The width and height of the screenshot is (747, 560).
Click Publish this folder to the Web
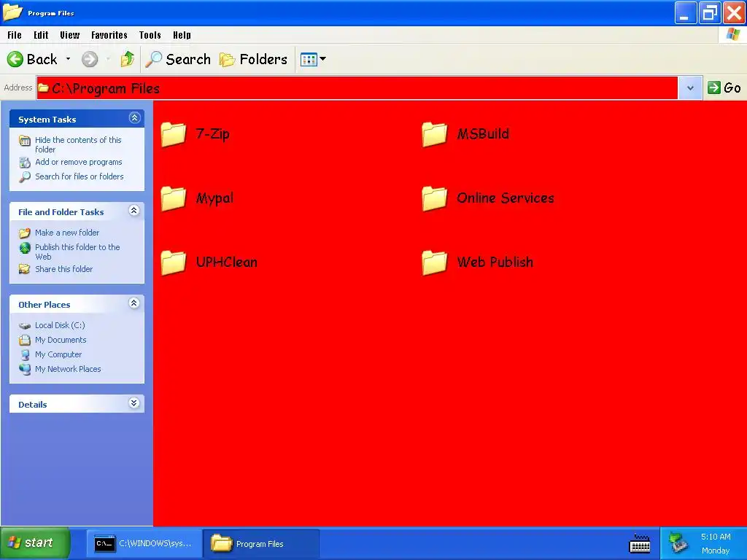(x=77, y=252)
